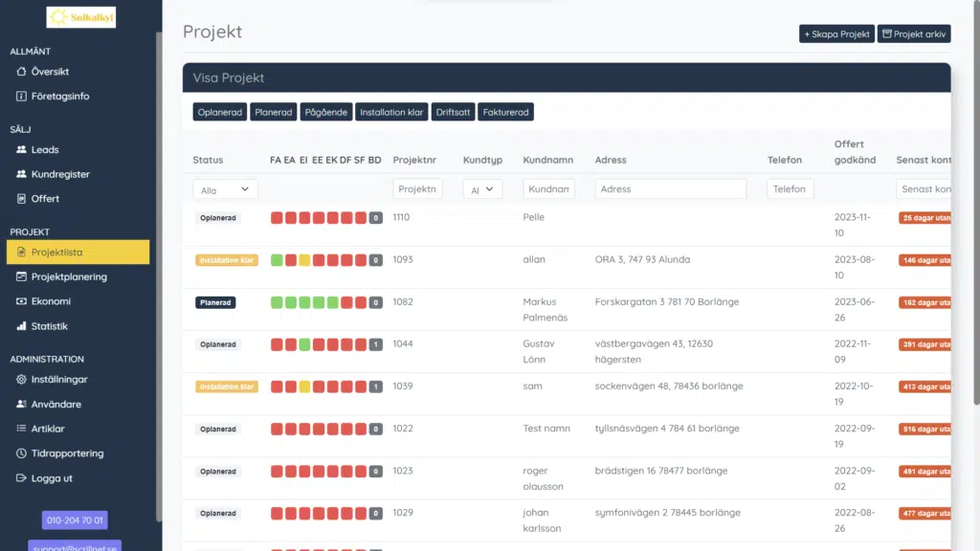Click the Artiklar list icon
980x551 pixels.
[21, 429]
